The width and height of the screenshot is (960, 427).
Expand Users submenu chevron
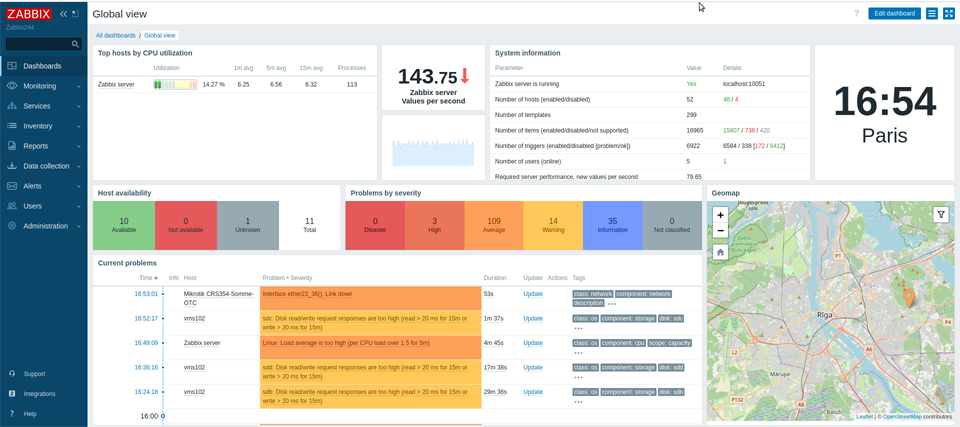tap(79, 206)
